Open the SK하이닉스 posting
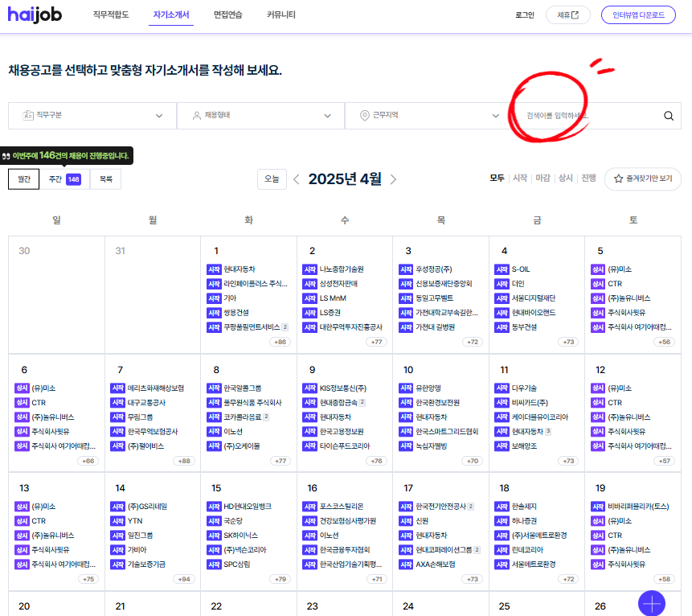This screenshot has width=692, height=616. tap(240, 536)
